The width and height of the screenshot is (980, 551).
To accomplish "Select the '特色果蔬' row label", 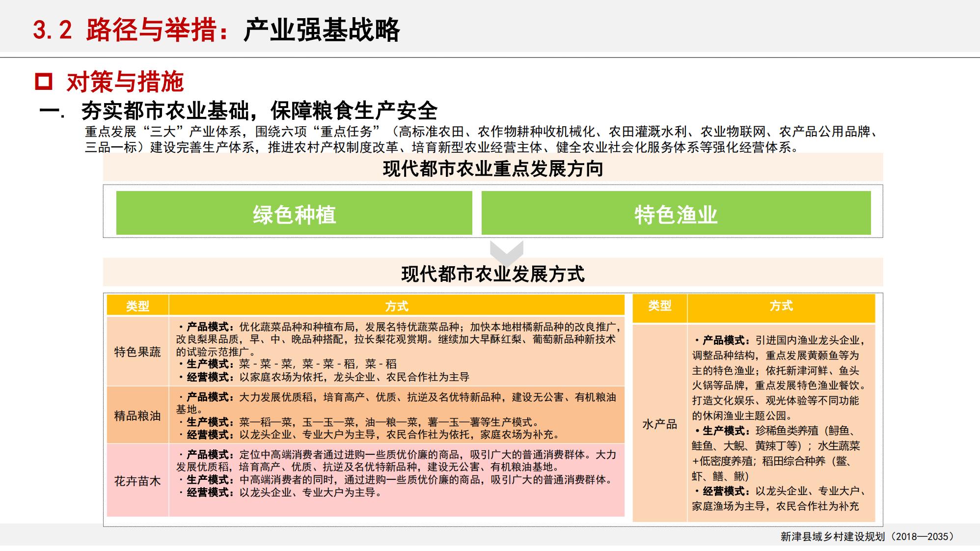I will coord(137,352).
